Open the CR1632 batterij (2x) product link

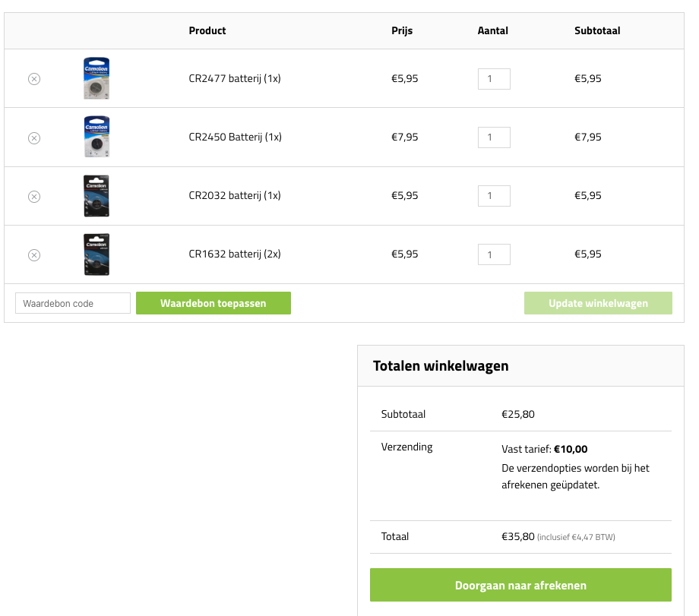(235, 254)
